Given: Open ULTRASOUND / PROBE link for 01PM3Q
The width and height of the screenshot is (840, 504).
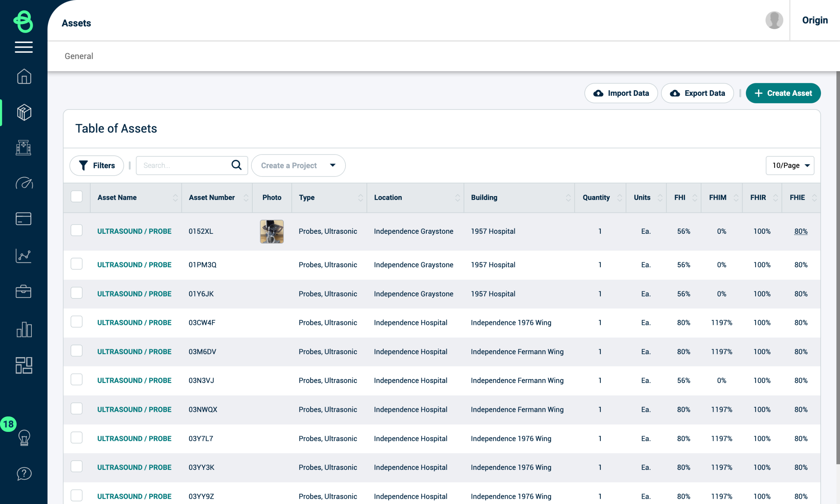Looking at the screenshot, I should point(134,265).
